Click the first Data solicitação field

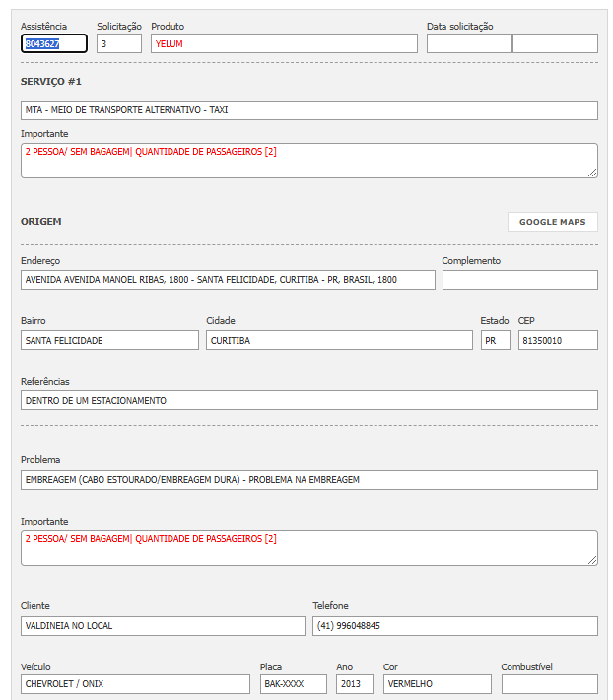(469, 43)
